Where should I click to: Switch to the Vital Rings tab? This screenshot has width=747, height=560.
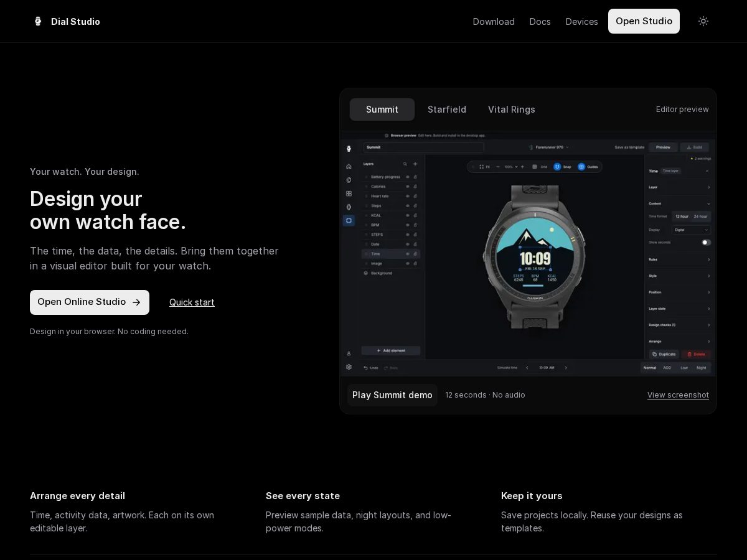pyautogui.click(x=512, y=110)
